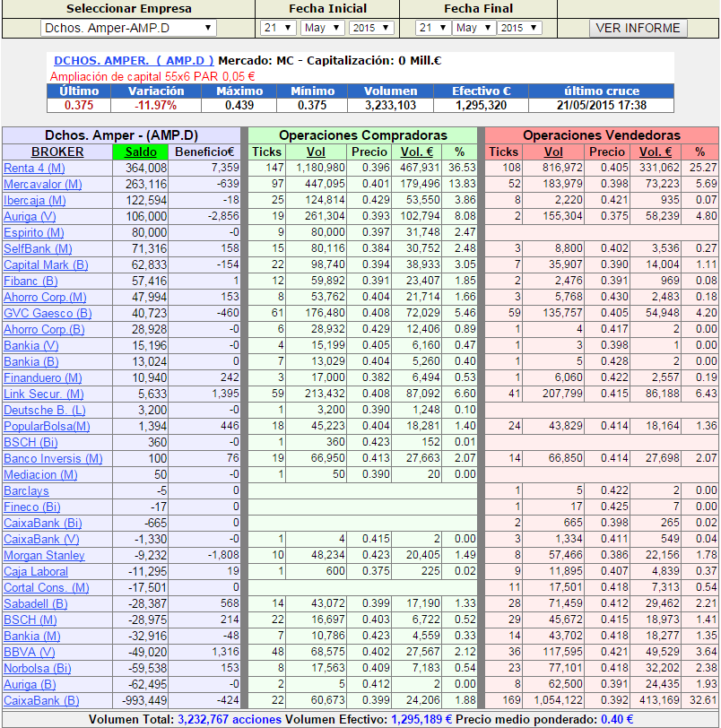Screen dimensions: 721x728
Task: Open the Barclays broker link
Action: click(26, 491)
